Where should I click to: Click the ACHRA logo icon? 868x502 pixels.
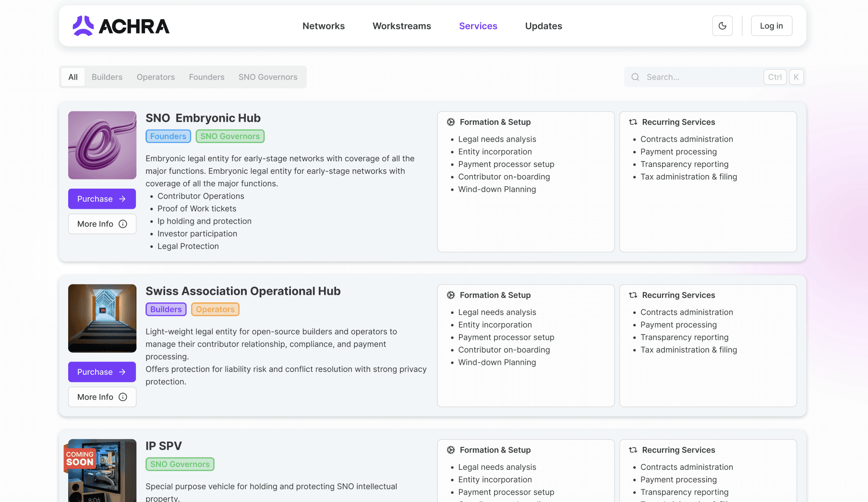83,25
